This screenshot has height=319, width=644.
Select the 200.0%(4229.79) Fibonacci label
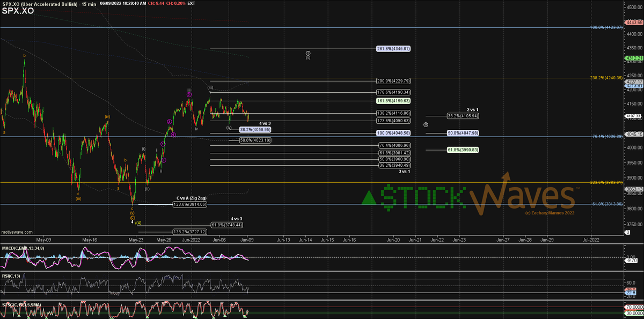[x=394, y=80]
